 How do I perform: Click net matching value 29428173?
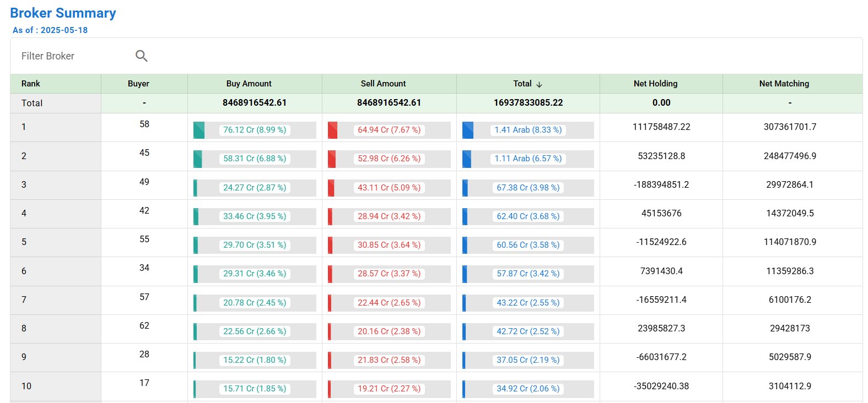pos(790,329)
